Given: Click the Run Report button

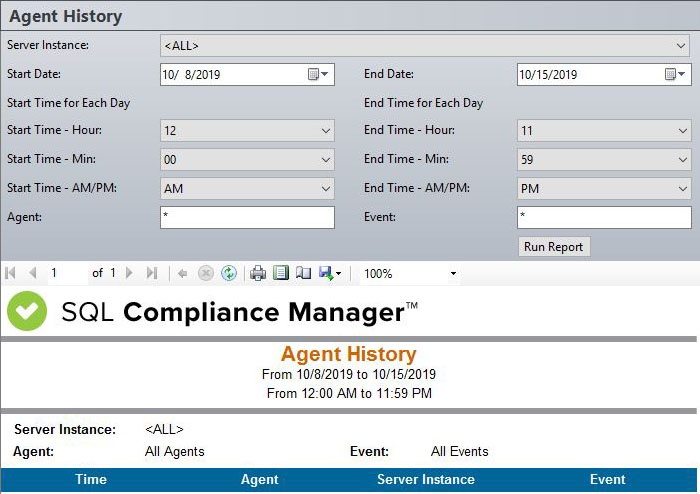Looking at the screenshot, I should tap(554, 247).
